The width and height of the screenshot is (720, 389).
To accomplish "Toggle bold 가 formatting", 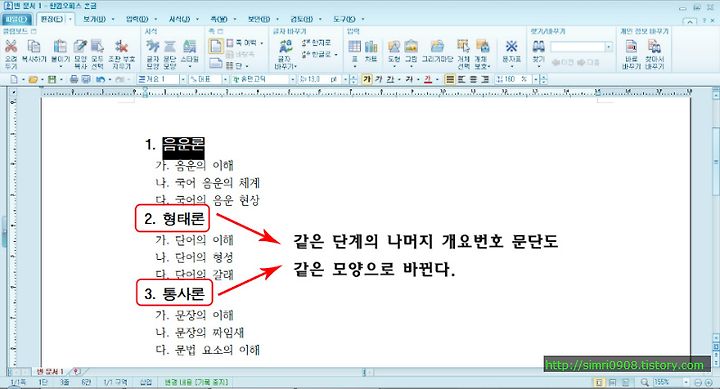I will tap(366, 79).
